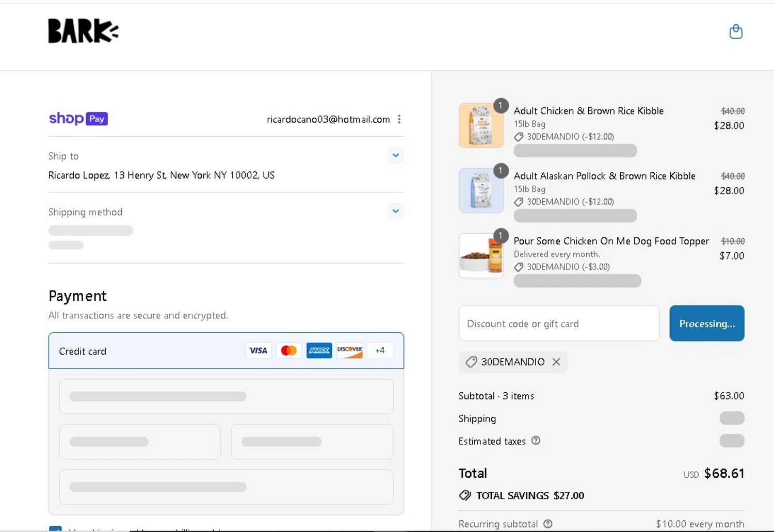Click the $68.61 total amount

724,473
